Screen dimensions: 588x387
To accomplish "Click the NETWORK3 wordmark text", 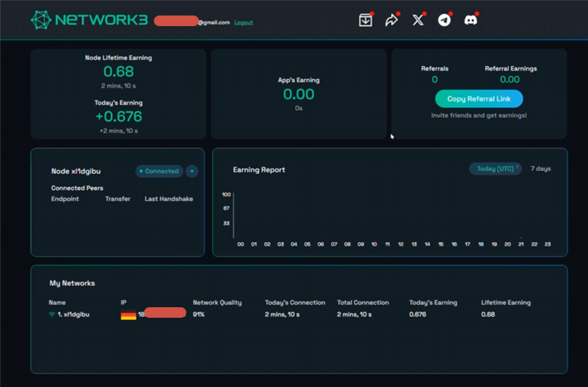I will click(x=101, y=20).
